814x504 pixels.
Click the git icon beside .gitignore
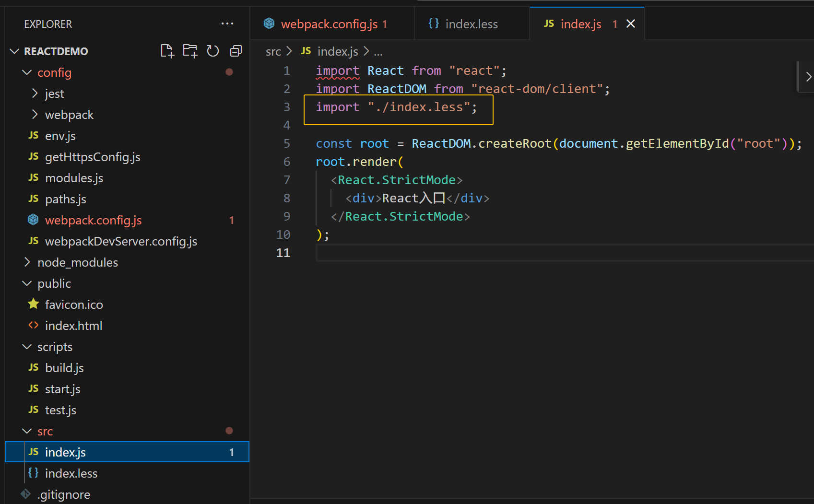[x=25, y=494]
